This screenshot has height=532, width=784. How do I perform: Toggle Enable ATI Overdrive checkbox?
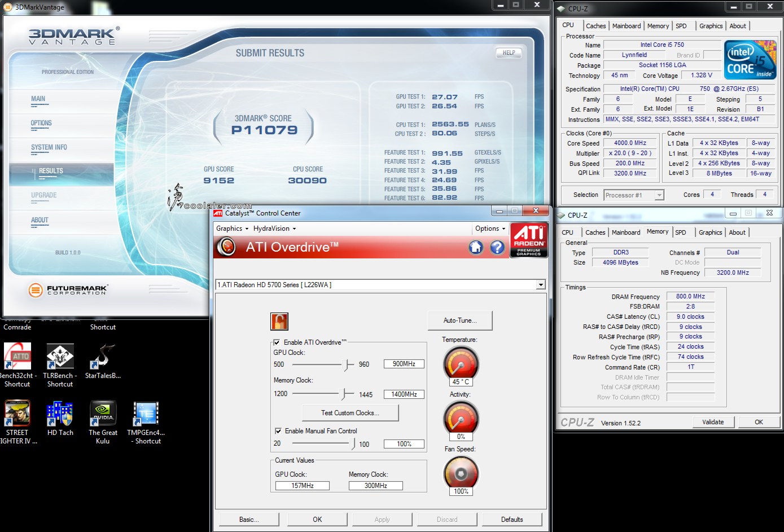click(277, 342)
